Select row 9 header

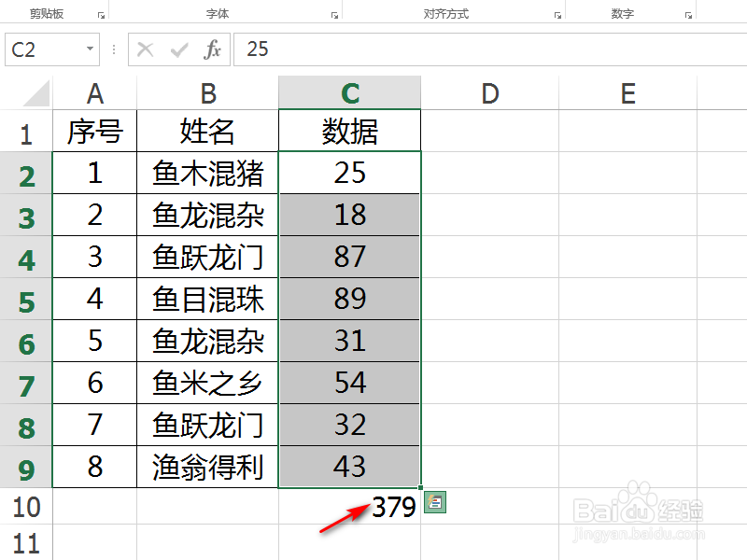(26, 466)
